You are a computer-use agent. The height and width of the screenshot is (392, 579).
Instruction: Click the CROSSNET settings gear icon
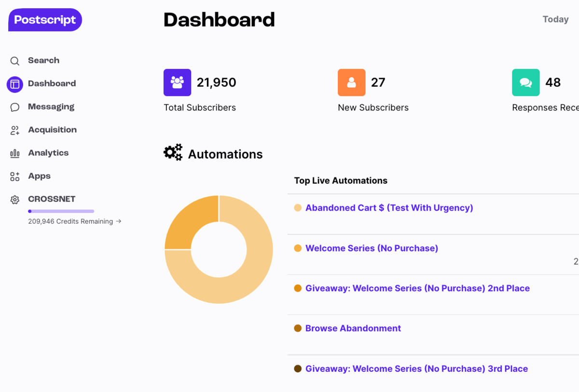15,200
